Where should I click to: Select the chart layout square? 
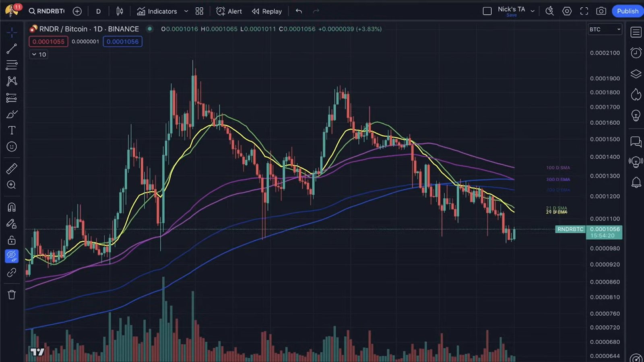487,11
